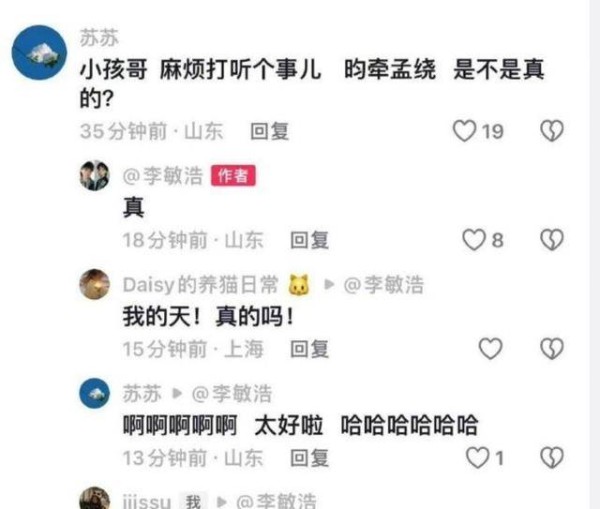Like Daisy的养猫日常 comment with heart

(491, 349)
